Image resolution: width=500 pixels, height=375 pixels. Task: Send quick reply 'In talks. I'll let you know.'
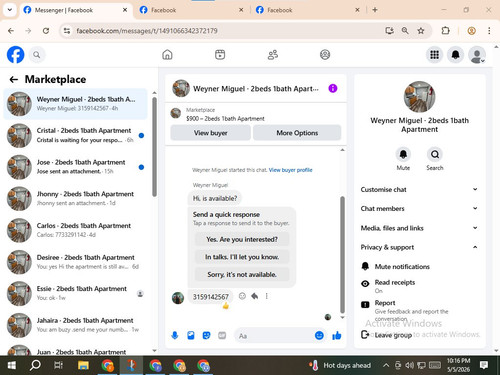[242, 257]
